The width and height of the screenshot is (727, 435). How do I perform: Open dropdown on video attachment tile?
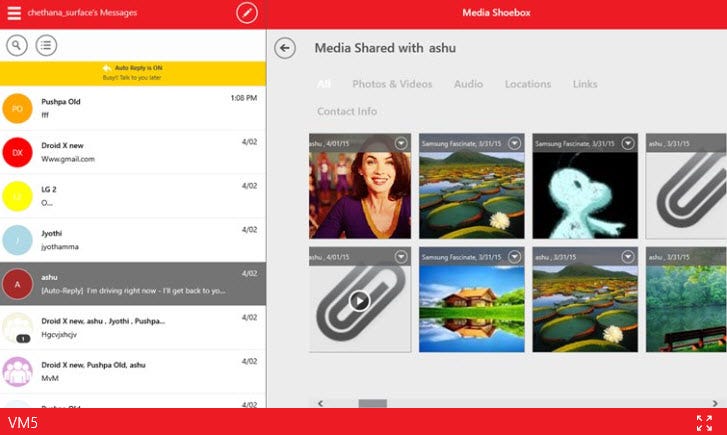click(401, 256)
